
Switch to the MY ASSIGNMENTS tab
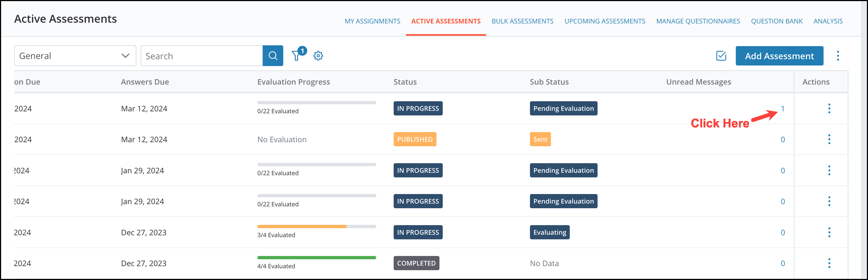point(372,21)
